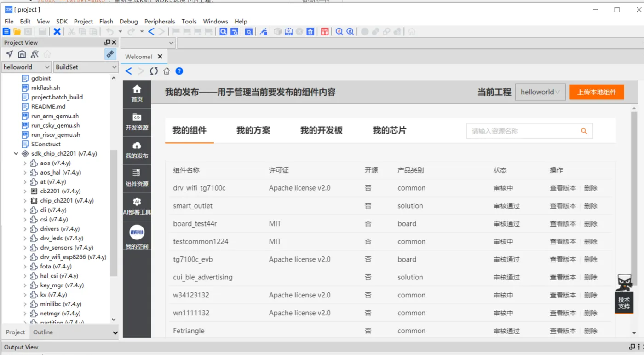Click the clean brush icon in the toolbar
This screenshot has width=644, height=355.
click(263, 32)
